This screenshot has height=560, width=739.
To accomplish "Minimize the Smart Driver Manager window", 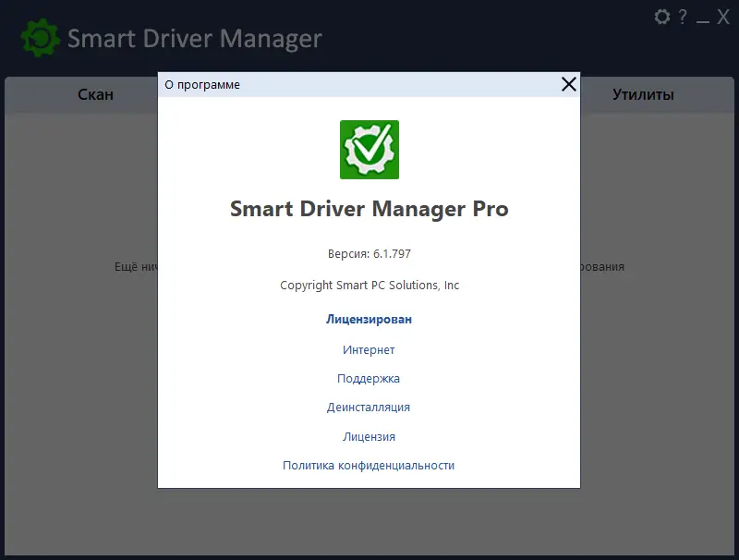I will 704,16.
